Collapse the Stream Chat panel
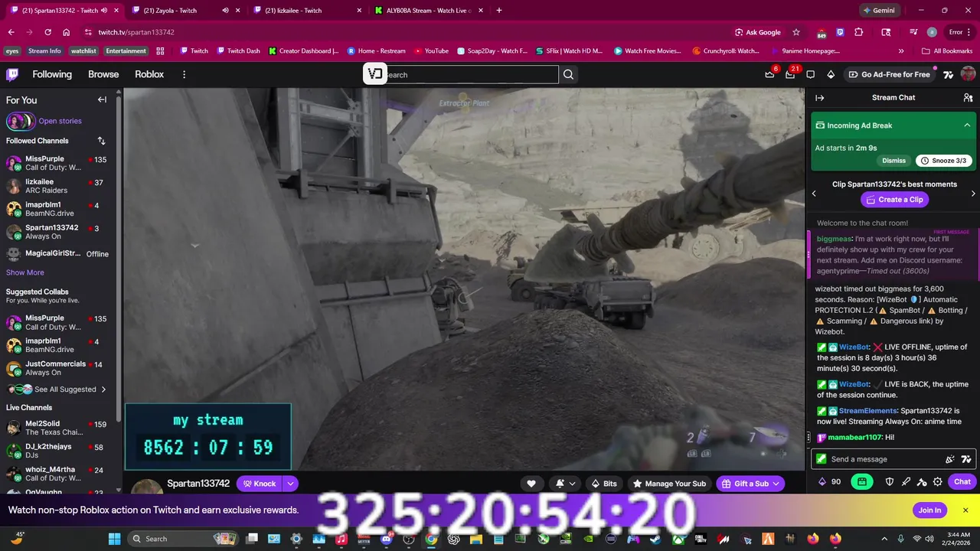 819,98
